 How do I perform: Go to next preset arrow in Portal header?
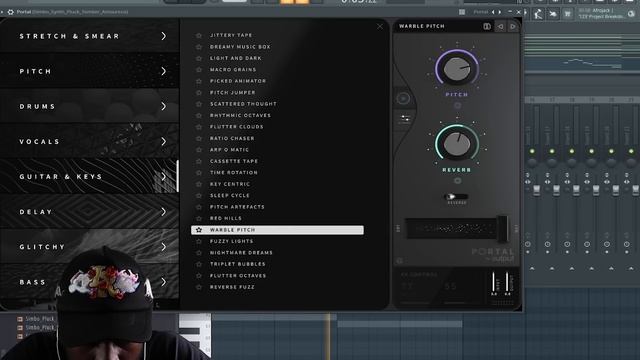tap(513, 27)
